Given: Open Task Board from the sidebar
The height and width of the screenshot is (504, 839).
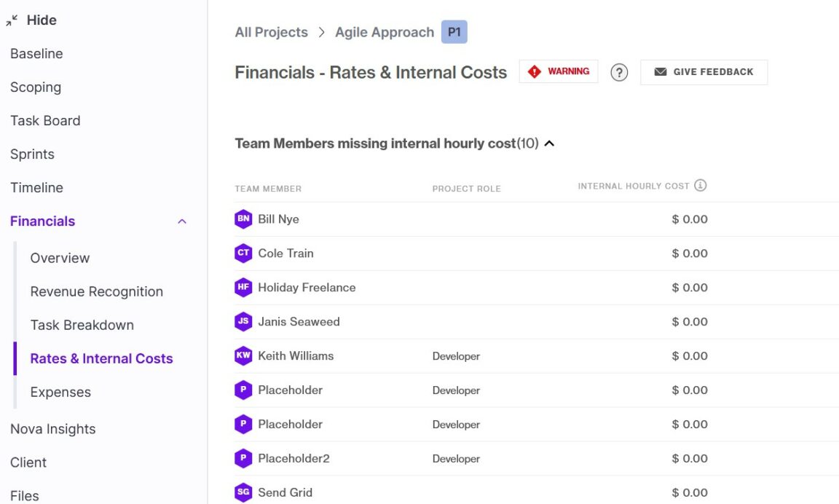Looking at the screenshot, I should point(45,120).
